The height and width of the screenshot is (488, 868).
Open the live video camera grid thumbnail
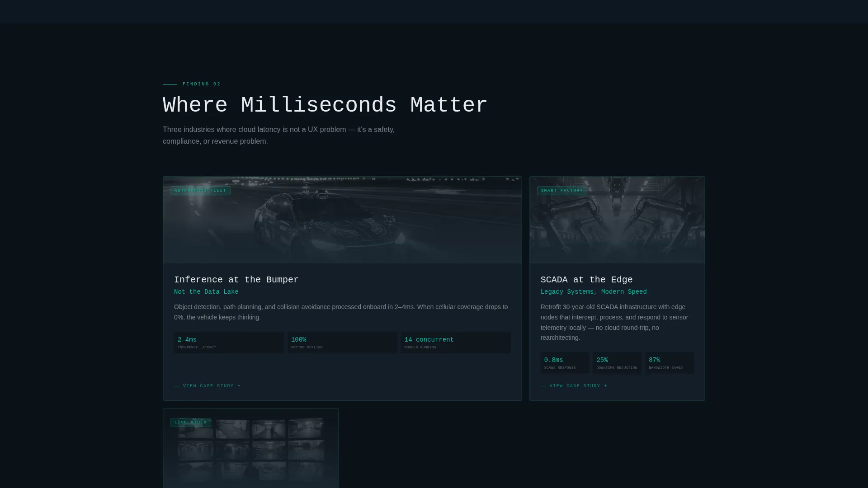(250, 448)
